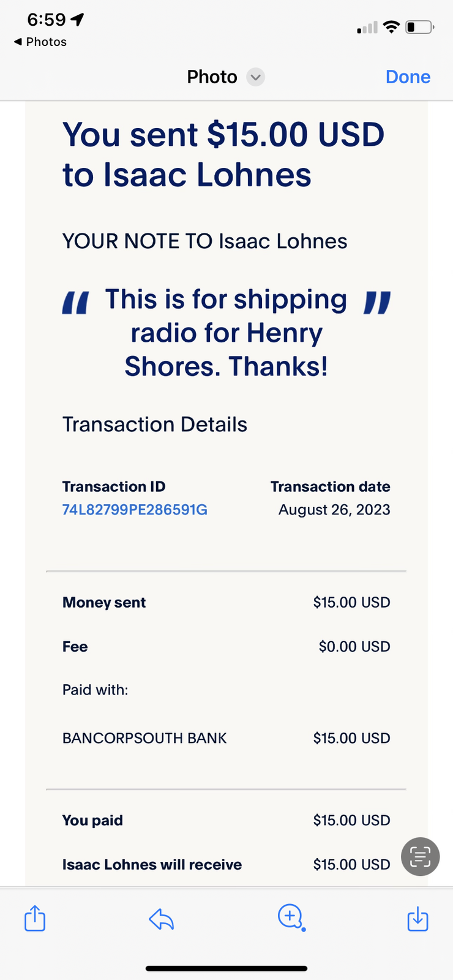This screenshot has height=980, width=453.
Task: Tap the home indicator bar
Action: pos(226,968)
